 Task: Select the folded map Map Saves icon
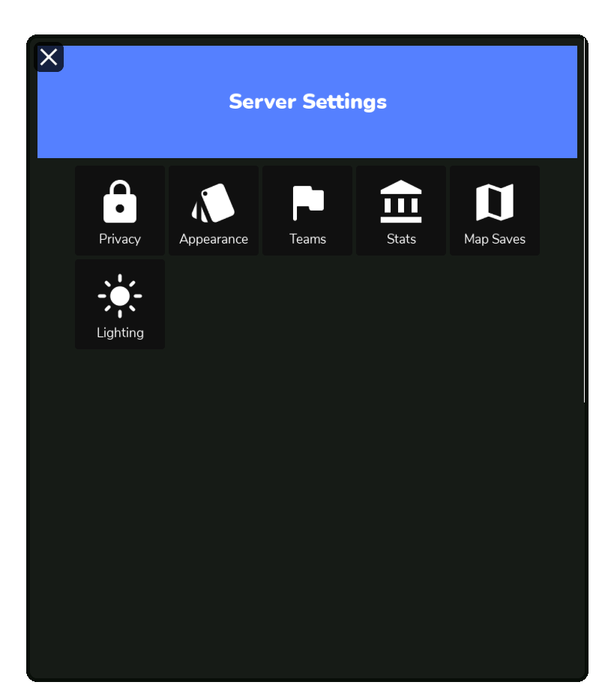tap(495, 202)
